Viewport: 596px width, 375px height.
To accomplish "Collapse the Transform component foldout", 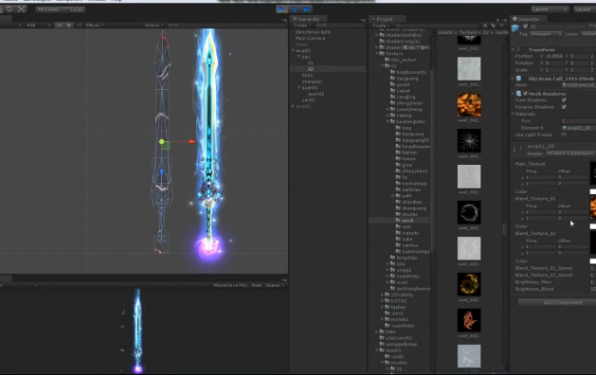I will click(513, 49).
